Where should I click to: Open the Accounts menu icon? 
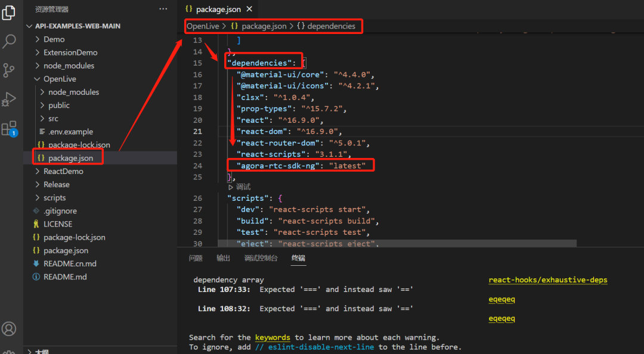(9, 328)
